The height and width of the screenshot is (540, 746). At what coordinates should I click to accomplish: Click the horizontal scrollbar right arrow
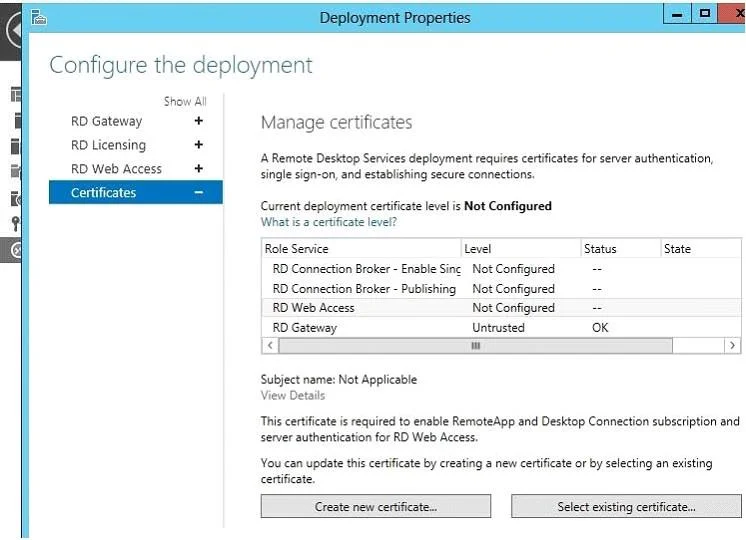tap(732, 345)
